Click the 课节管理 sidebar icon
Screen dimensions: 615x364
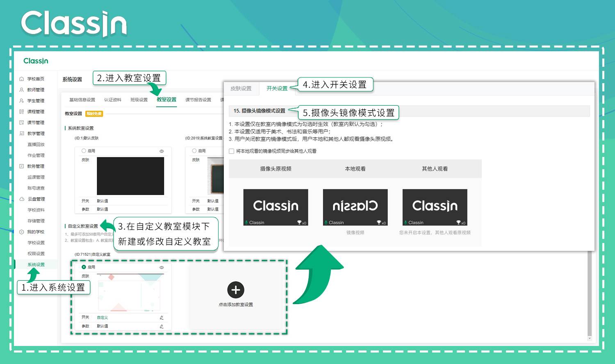tap(22, 123)
